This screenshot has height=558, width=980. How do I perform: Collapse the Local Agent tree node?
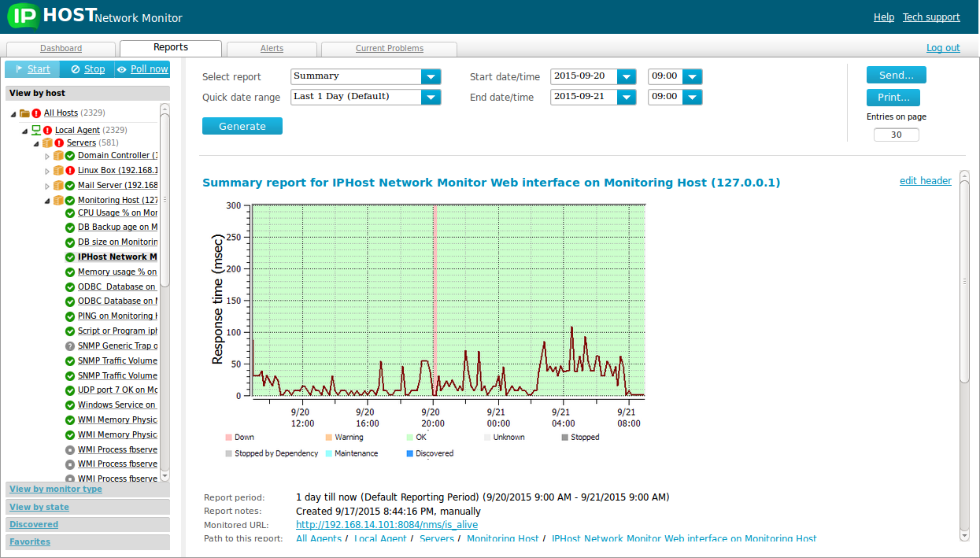click(24, 131)
